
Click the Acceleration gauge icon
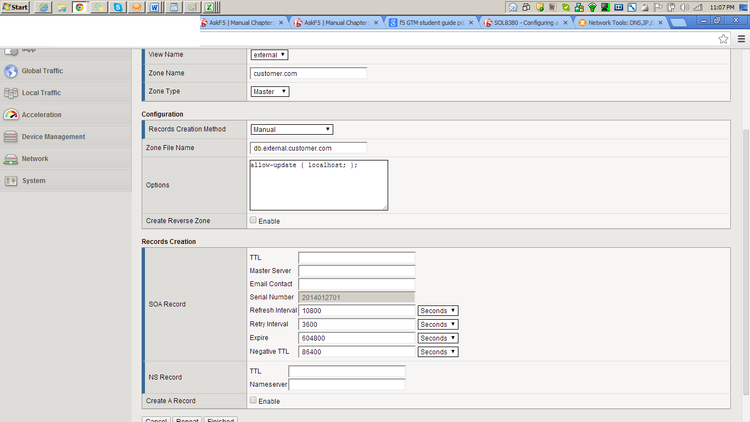[12, 115]
